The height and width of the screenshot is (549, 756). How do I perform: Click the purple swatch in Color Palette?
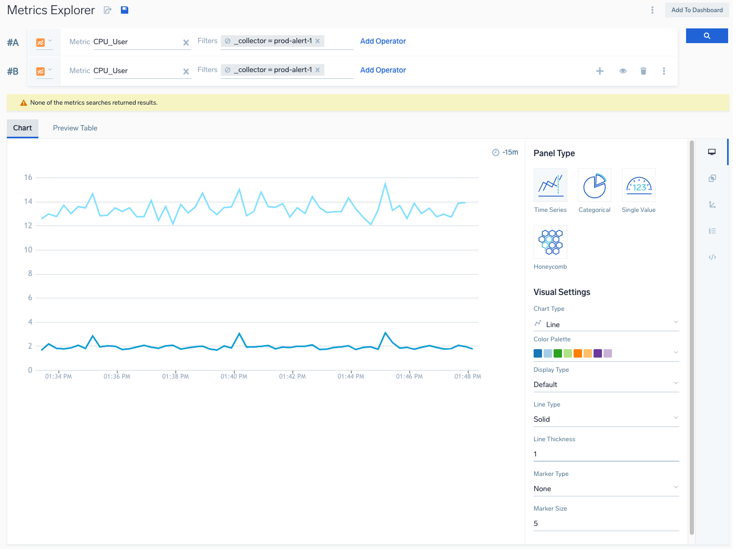(597, 353)
